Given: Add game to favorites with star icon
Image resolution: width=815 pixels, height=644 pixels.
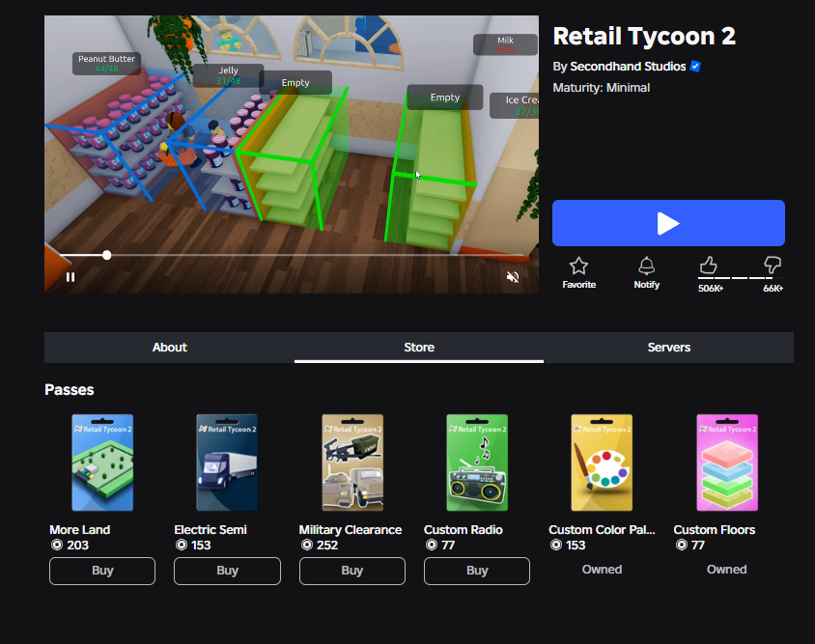Looking at the screenshot, I should click(x=578, y=266).
